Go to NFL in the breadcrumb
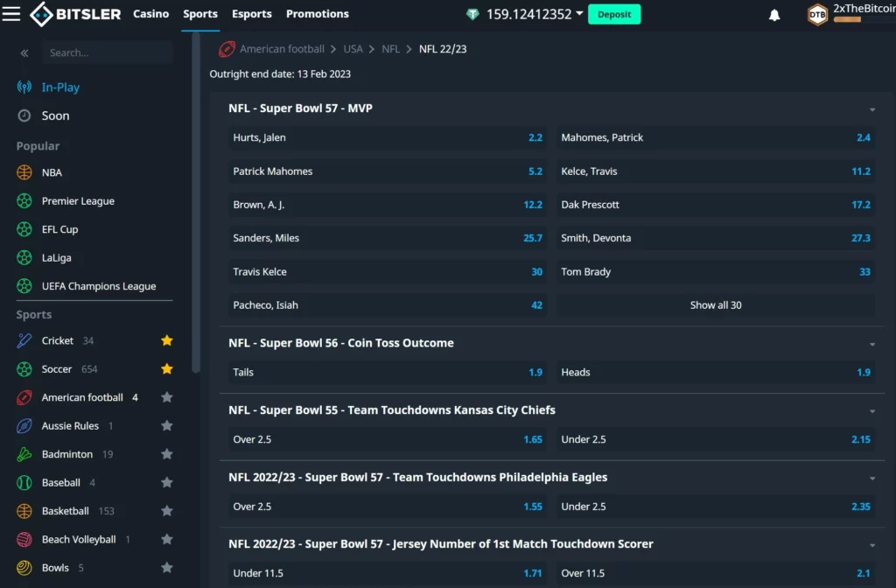This screenshot has width=896, height=588. click(x=391, y=49)
